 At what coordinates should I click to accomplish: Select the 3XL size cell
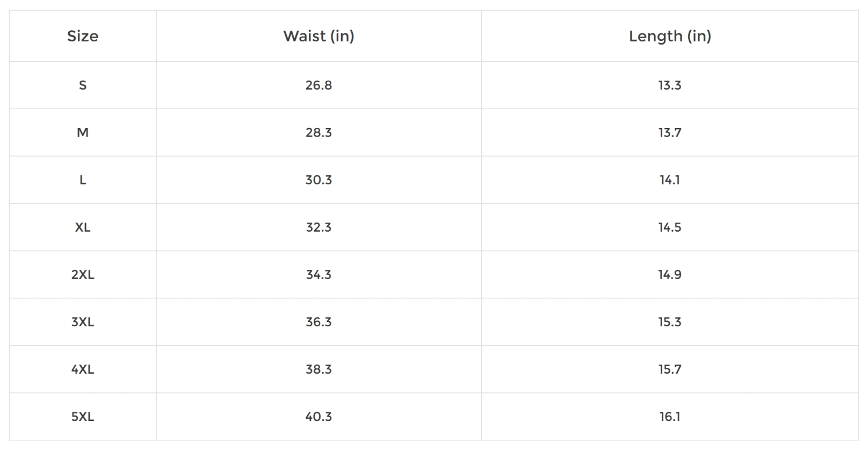tap(83, 322)
